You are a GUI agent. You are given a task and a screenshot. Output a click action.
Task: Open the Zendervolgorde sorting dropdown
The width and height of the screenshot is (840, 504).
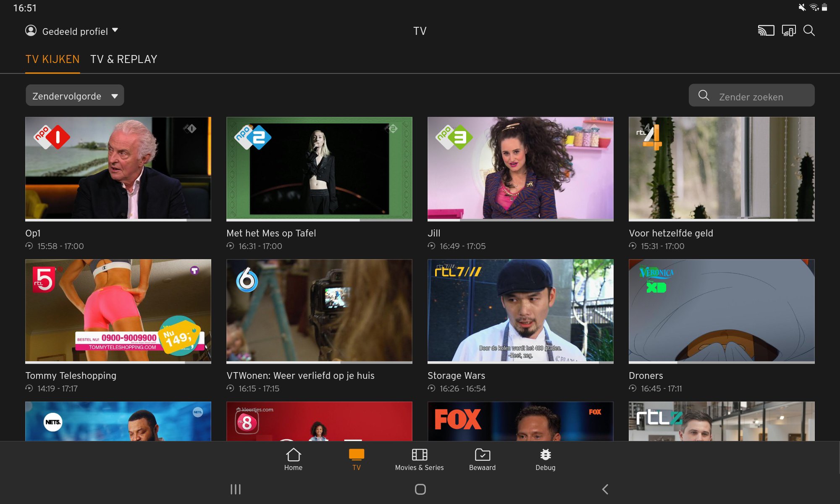pos(75,95)
